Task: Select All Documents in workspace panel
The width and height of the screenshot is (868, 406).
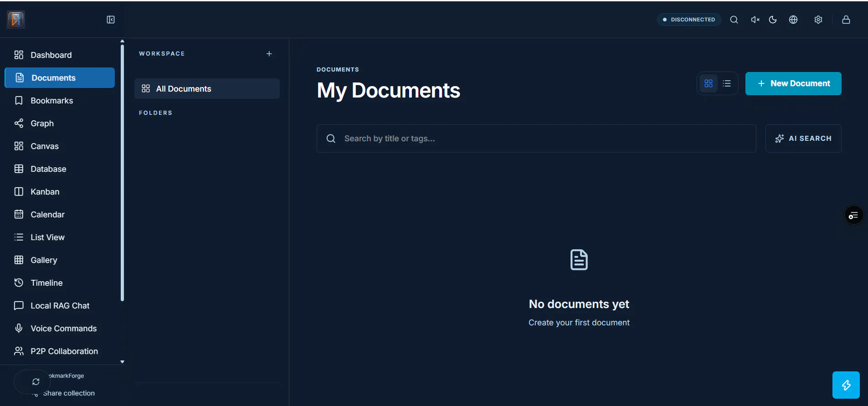Action: click(207, 89)
